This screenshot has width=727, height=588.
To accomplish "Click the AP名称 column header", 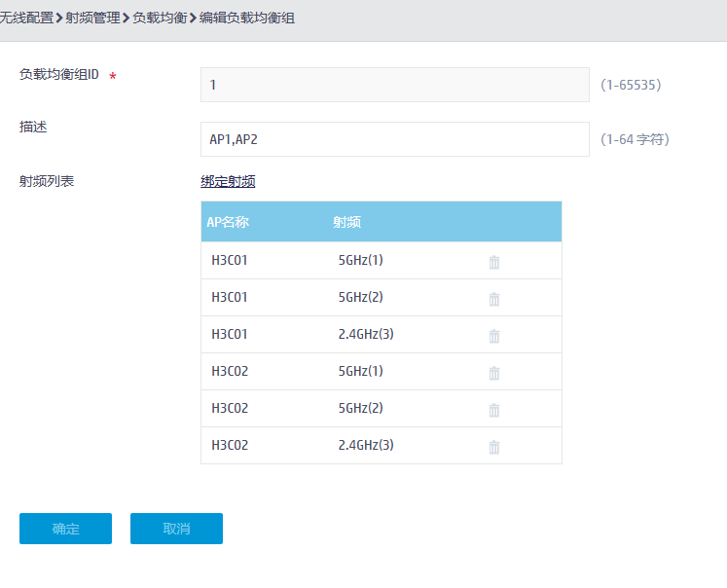I will (x=228, y=222).
